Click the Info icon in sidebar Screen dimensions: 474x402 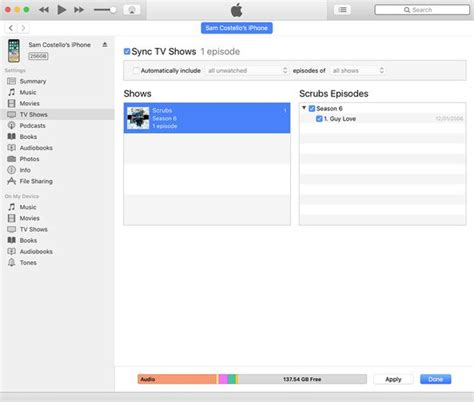(x=12, y=170)
